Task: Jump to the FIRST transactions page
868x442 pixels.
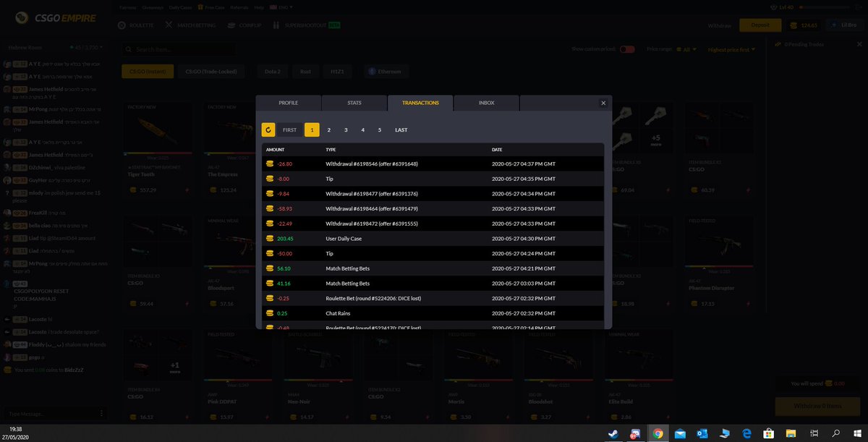Action: coord(289,130)
